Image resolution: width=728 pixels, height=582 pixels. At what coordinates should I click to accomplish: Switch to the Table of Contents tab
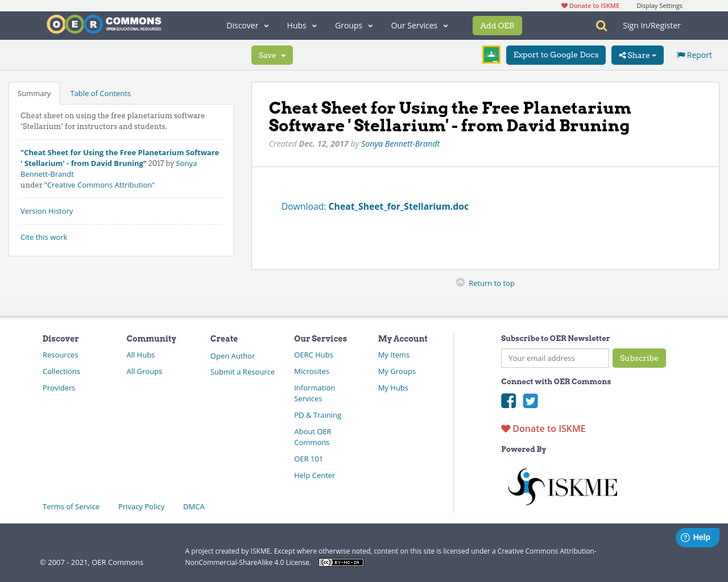[x=100, y=93]
